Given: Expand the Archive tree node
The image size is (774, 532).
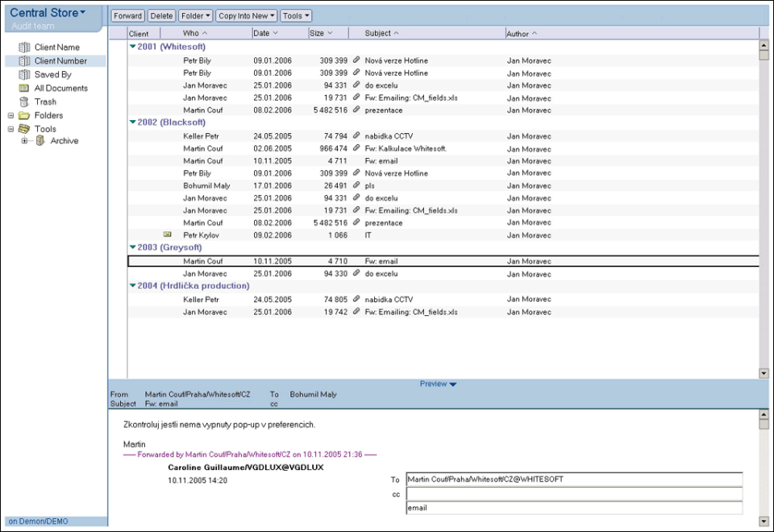Looking at the screenshot, I should point(25,141).
